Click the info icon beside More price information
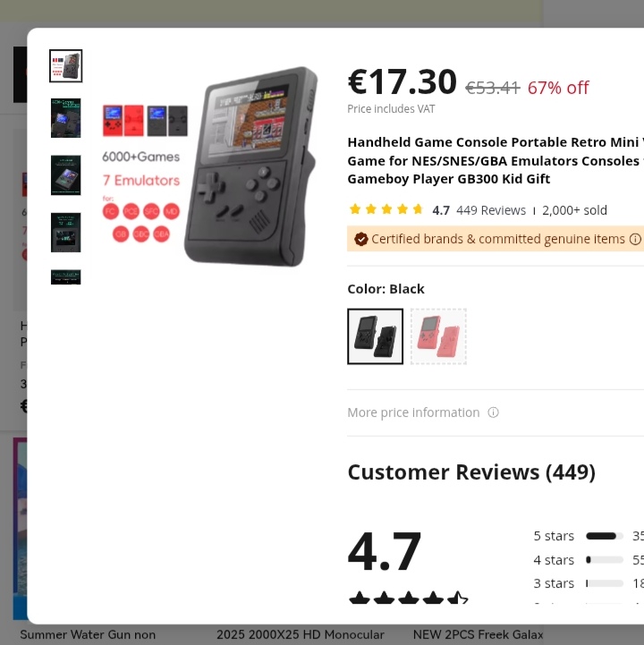 coord(493,412)
